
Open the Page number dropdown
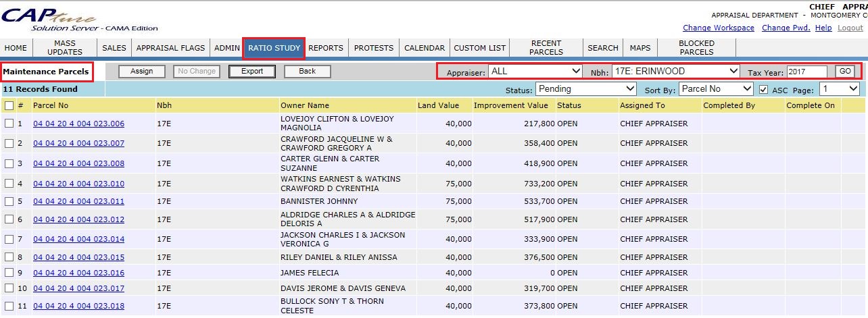tap(839, 89)
